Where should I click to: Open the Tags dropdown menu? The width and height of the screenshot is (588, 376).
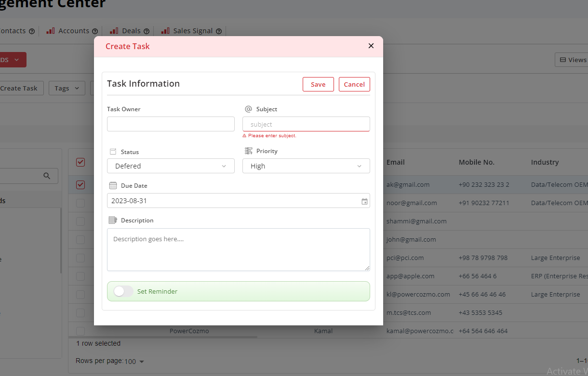[x=67, y=88]
